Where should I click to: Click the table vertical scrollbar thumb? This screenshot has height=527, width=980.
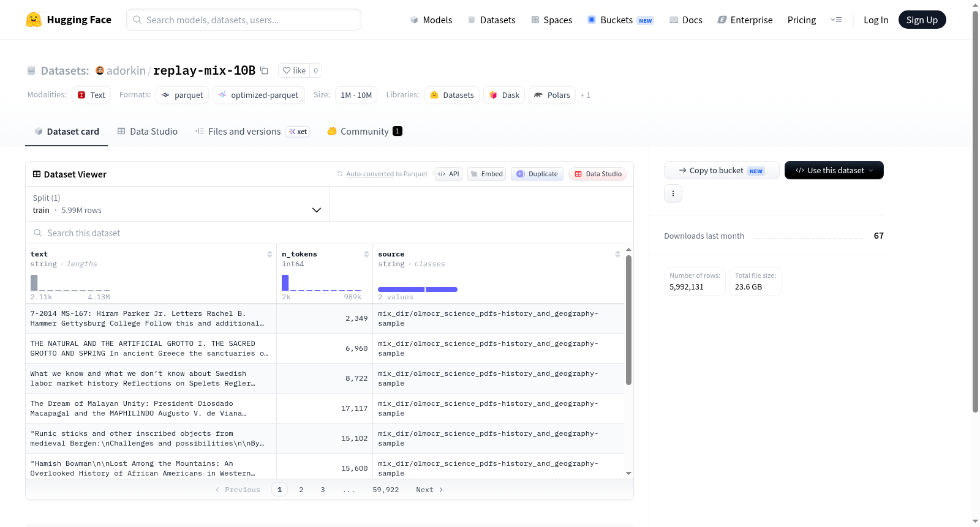pos(628,320)
